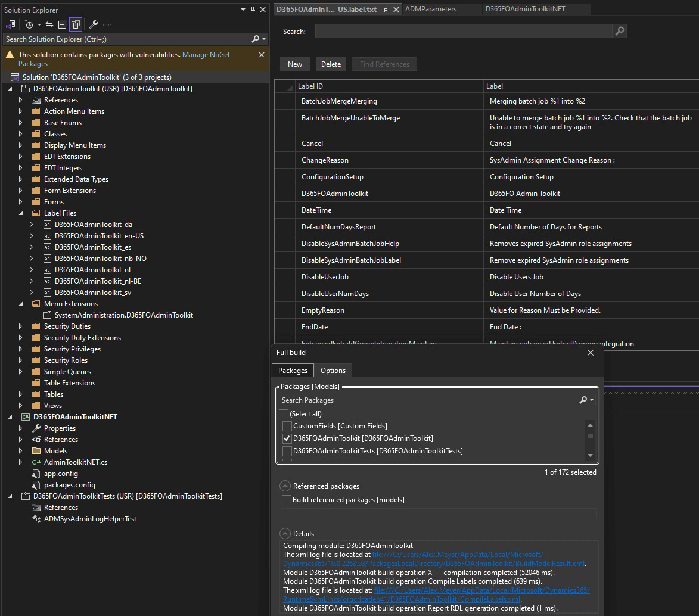
Task: Select the D365FOAdminT...-US.label.txt tab
Action: point(327,10)
